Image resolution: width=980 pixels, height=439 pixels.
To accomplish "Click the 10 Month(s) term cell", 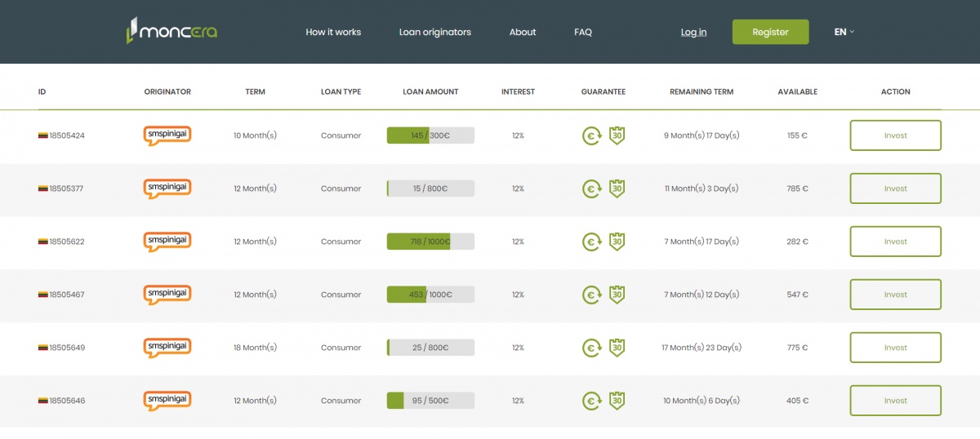I will pyautogui.click(x=255, y=135).
